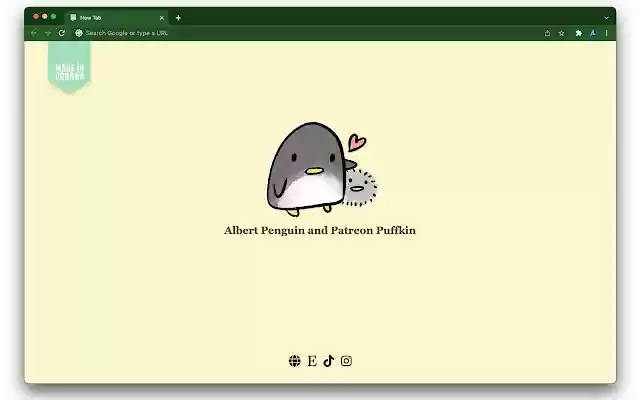The height and width of the screenshot is (400, 640).
Task: Click the red window close button
Action: tap(36, 17)
